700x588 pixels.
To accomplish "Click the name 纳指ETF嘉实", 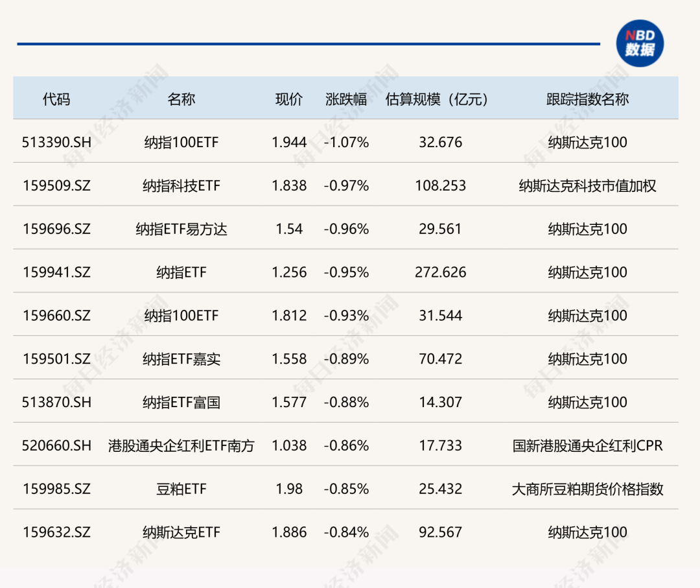I will [x=181, y=359].
